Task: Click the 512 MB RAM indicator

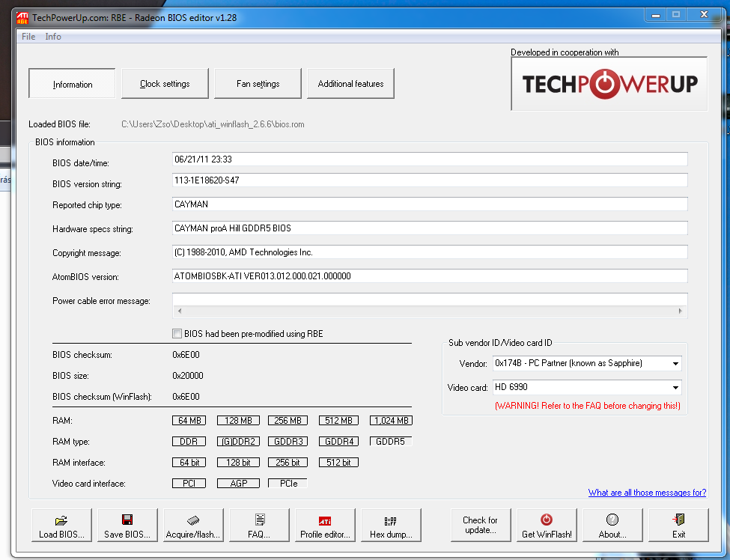Action: tap(338, 420)
